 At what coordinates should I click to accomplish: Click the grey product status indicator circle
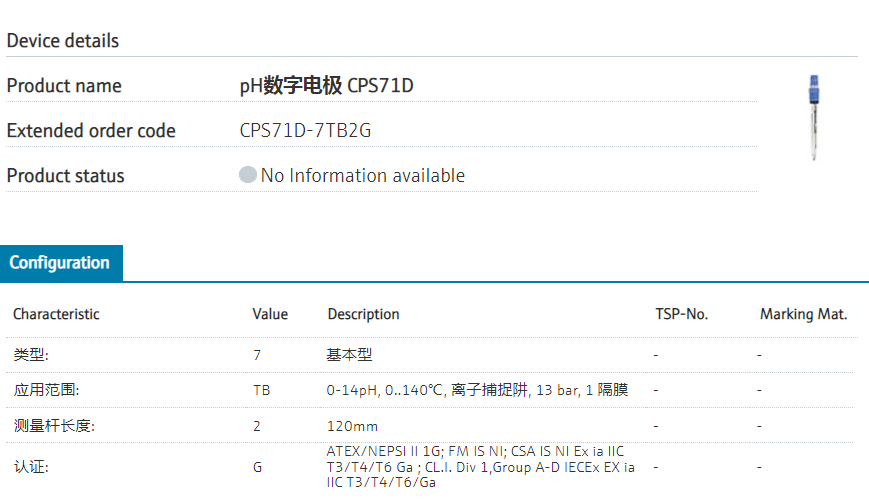point(248,175)
